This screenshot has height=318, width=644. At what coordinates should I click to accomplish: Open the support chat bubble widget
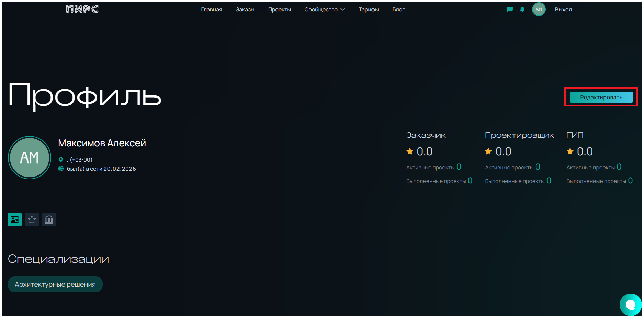[x=630, y=305]
